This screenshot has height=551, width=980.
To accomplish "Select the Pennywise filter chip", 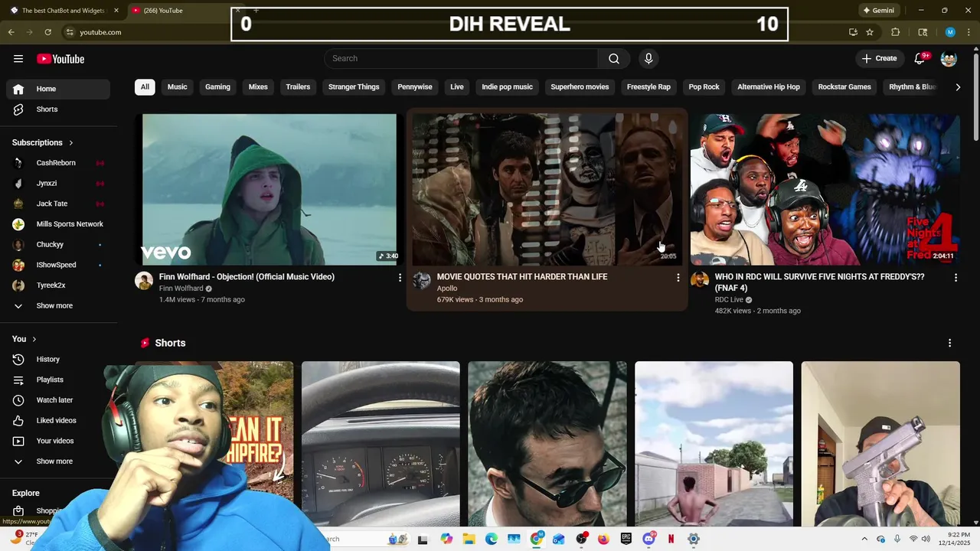I will (415, 87).
